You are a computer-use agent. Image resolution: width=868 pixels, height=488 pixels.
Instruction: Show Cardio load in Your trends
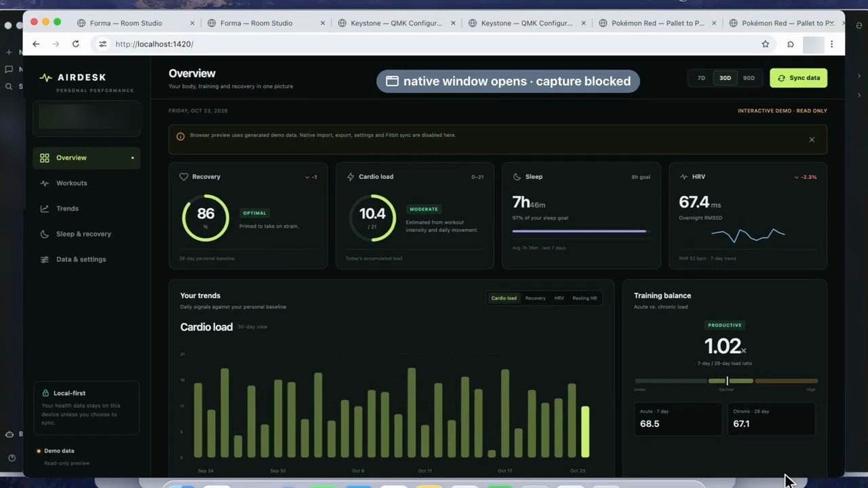click(504, 298)
